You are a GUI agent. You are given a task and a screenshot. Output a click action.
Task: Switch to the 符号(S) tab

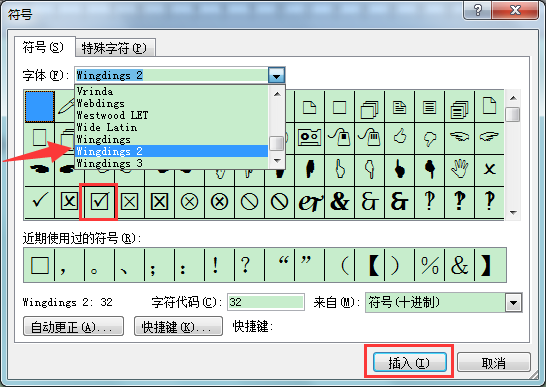(44, 47)
